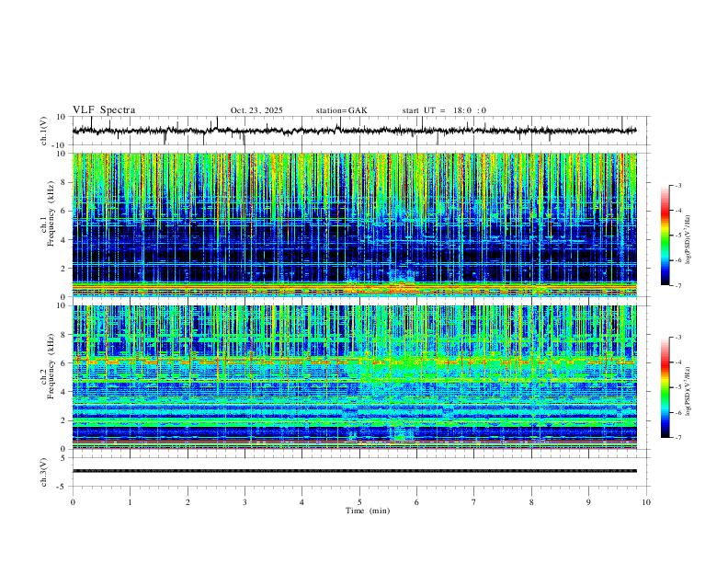The width and height of the screenshot is (728, 563).
Task: Click the ch.2 spectrogram color scale bar
Action: [665, 387]
